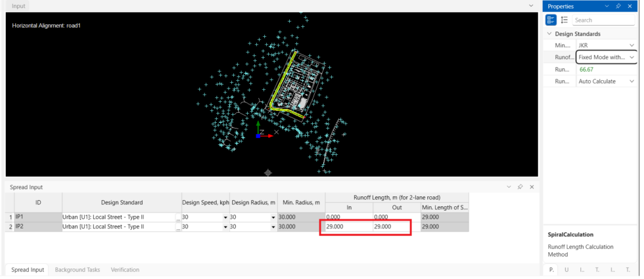
Task: Switch to the Background Tasks tab
Action: click(x=78, y=270)
